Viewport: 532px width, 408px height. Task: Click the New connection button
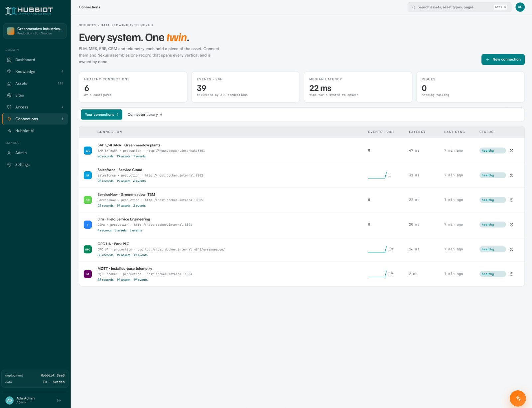click(x=503, y=60)
